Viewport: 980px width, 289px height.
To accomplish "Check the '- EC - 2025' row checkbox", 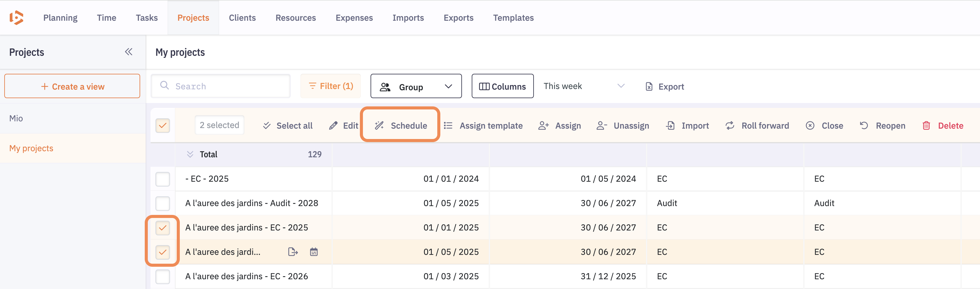I will click(x=162, y=179).
